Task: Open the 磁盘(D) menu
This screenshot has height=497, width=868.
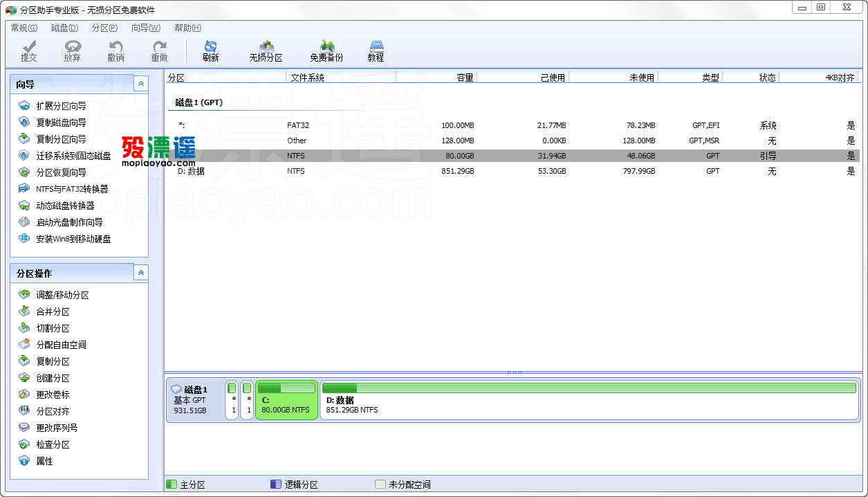Action: [64, 28]
